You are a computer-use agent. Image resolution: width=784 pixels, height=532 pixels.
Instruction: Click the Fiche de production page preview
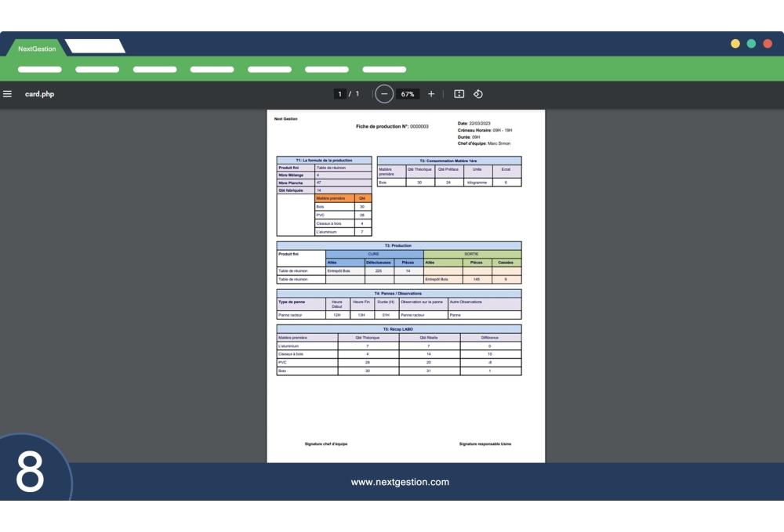(405, 282)
